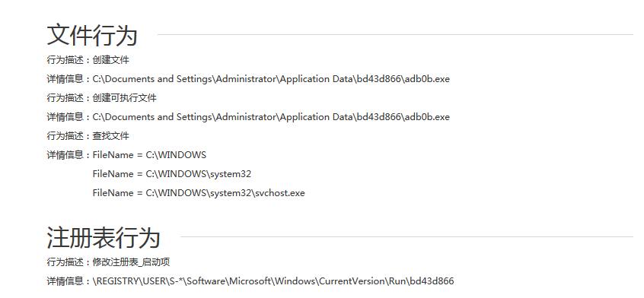Select the 行为描述：创建可执行文件 line
Viewport: 644px width, 298px height.
(101, 98)
